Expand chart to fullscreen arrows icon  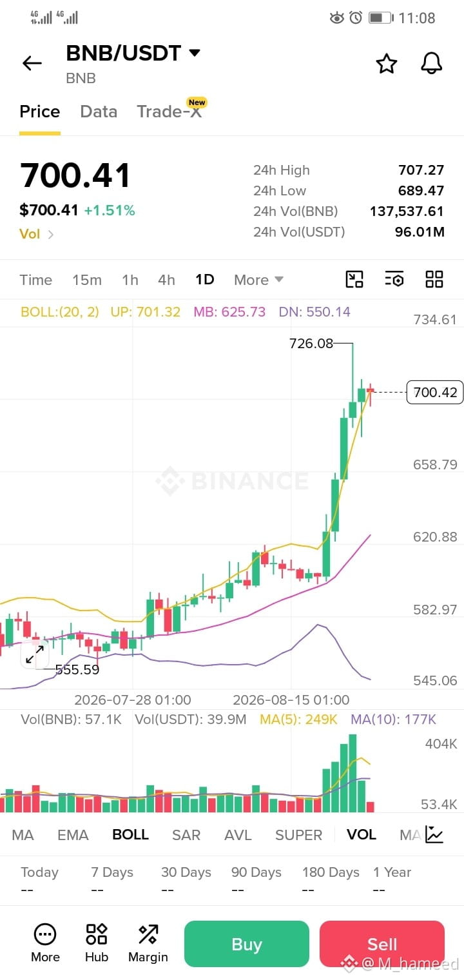[x=34, y=654]
